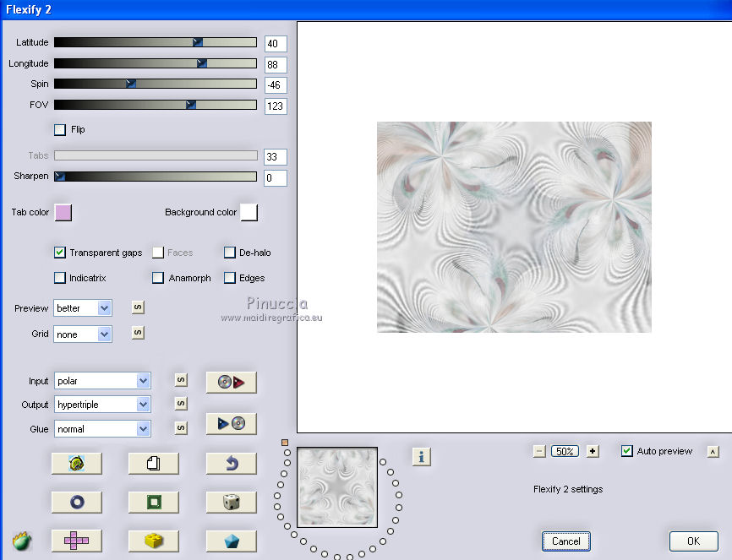Viewport: 732px width, 560px height.
Task: Open the Input projection dropdown
Action: pos(102,381)
